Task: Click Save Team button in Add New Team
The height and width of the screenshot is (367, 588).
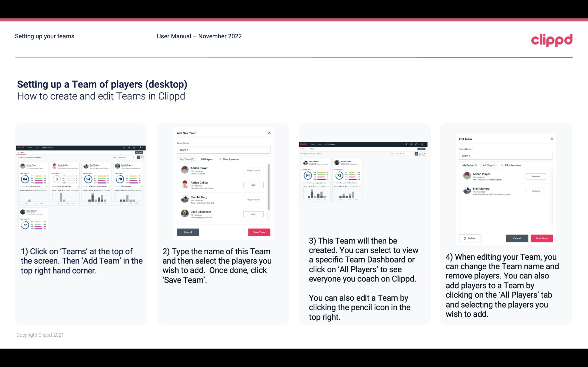Action: pos(258,232)
